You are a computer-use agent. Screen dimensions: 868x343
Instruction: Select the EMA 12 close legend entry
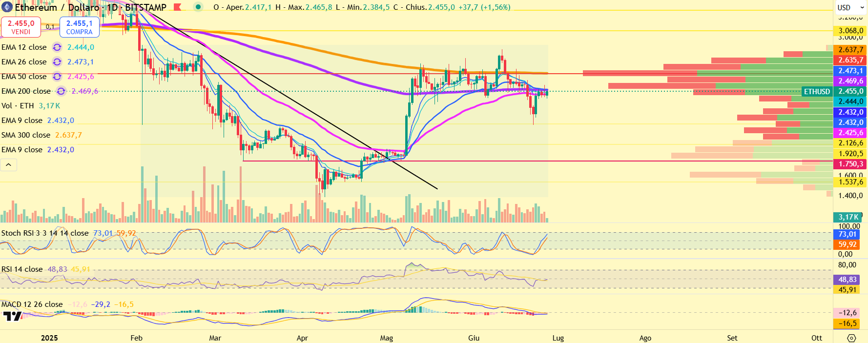(x=24, y=47)
